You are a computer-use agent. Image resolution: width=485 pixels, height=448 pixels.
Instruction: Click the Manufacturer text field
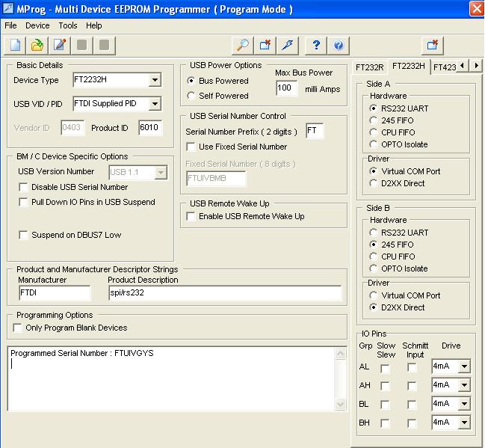[x=55, y=293]
